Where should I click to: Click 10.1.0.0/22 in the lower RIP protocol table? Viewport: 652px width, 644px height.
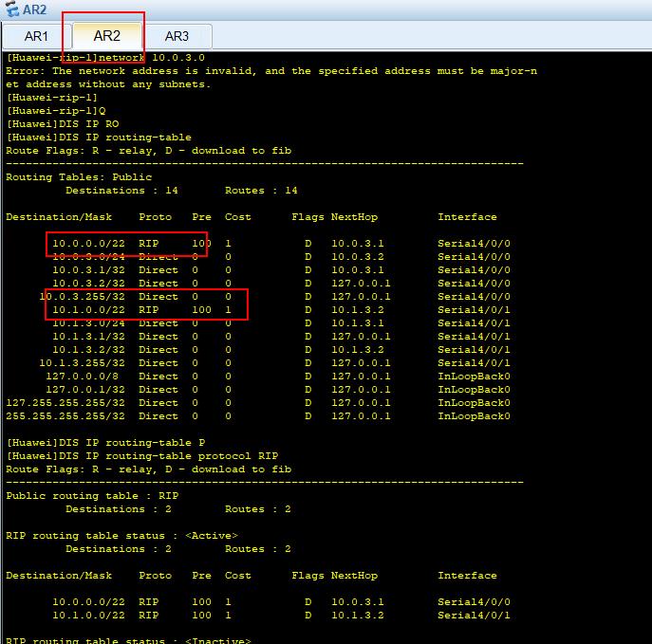[x=88, y=616]
